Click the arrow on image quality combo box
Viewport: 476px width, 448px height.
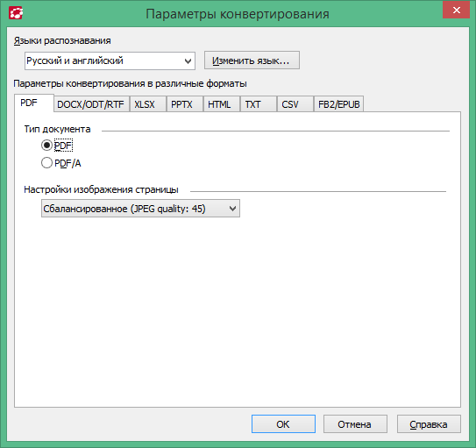(232, 209)
